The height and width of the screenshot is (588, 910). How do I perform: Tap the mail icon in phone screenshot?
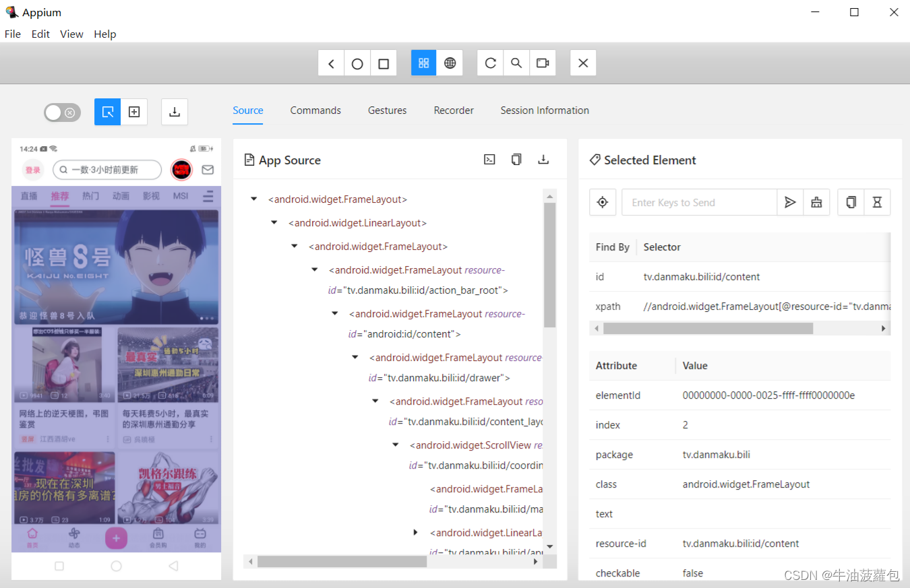(x=208, y=170)
